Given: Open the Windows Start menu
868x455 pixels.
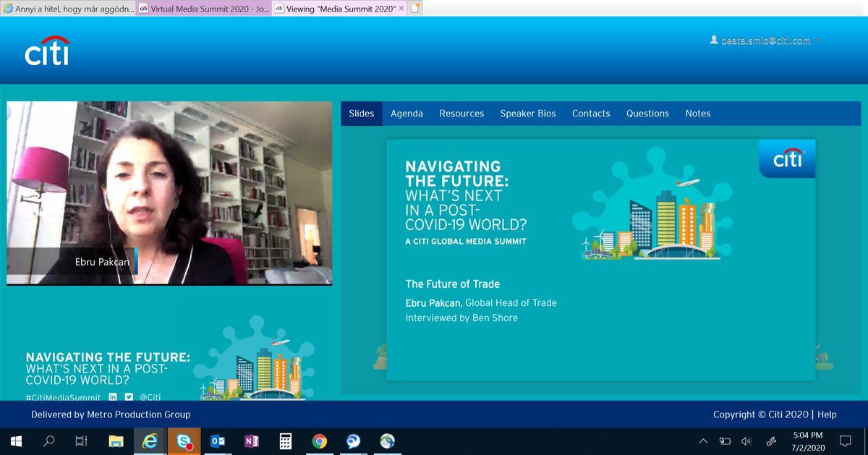Looking at the screenshot, I should [16, 441].
